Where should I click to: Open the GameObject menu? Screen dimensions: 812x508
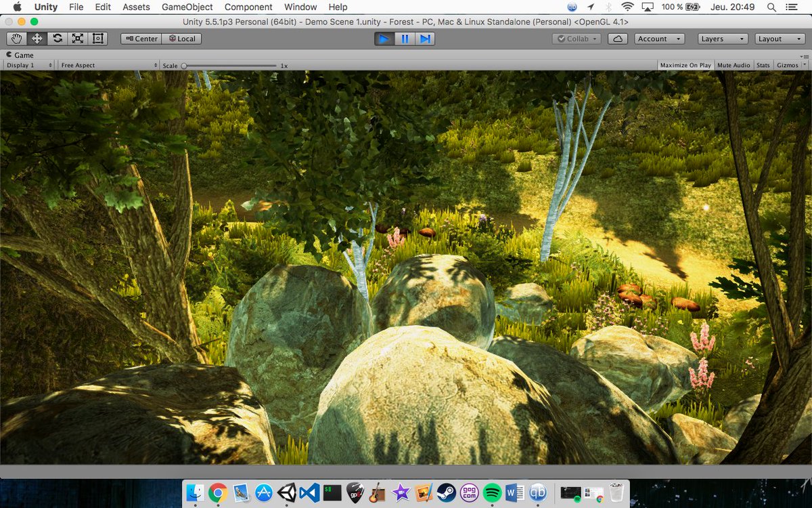[x=188, y=7]
